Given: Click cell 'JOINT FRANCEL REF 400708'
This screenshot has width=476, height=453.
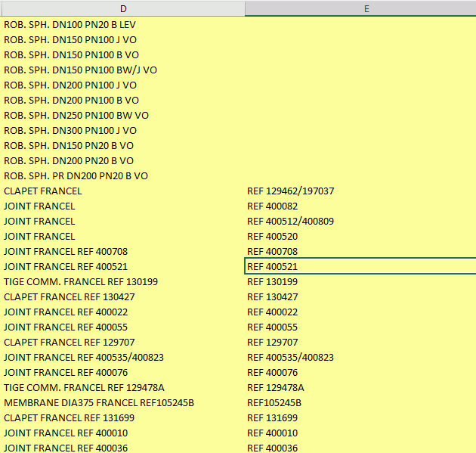Looking at the screenshot, I should point(123,252).
